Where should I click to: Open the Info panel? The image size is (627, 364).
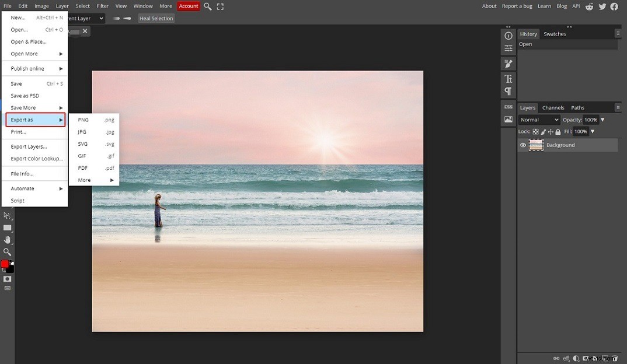[508, 34]
